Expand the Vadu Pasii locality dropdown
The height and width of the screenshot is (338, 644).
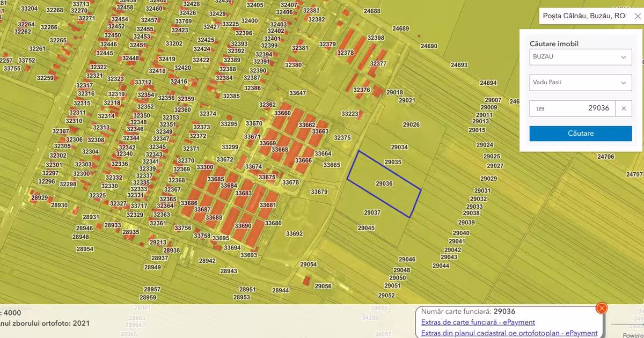coord(580,83)
